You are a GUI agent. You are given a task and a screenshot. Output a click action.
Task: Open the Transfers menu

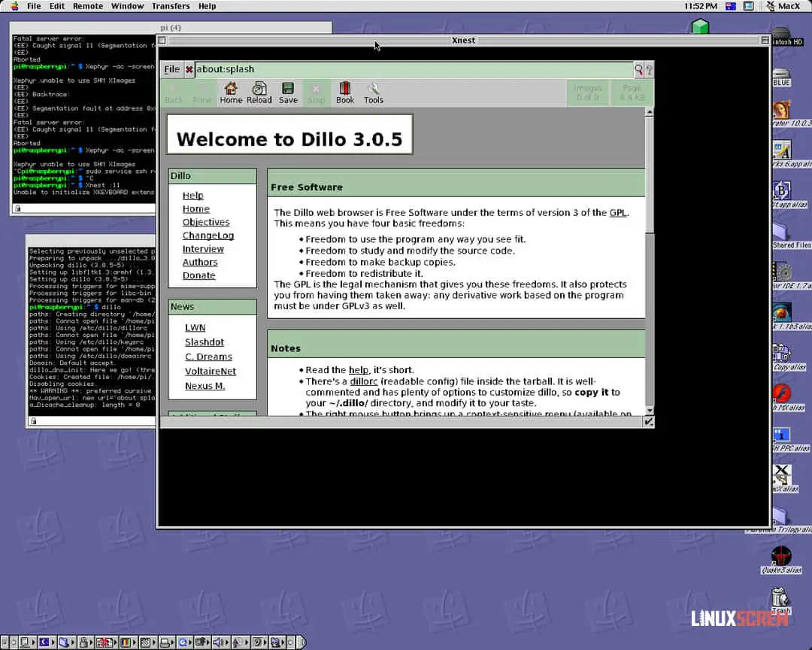(x=171, y=6)
